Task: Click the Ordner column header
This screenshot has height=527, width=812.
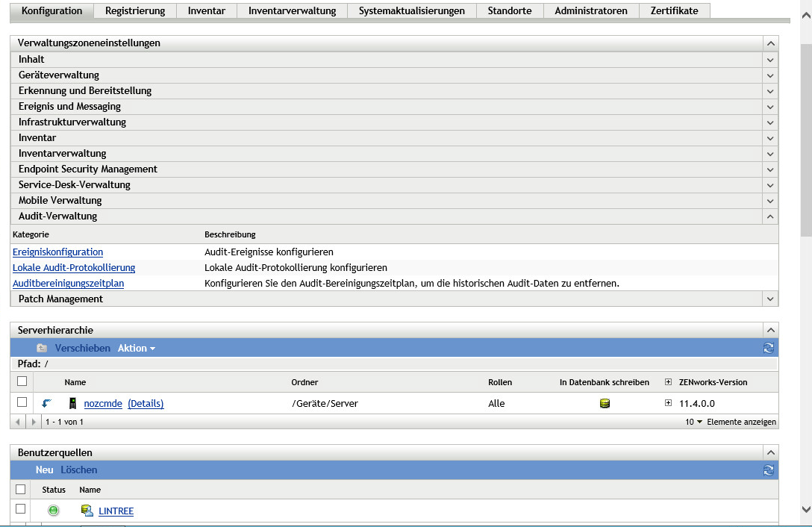Action: click(304, 382)
